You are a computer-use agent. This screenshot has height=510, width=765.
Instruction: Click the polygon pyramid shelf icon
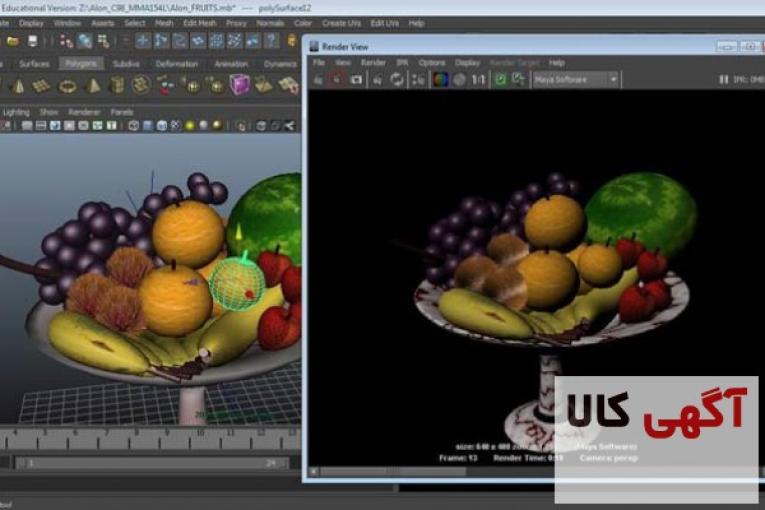coord(93,86)
